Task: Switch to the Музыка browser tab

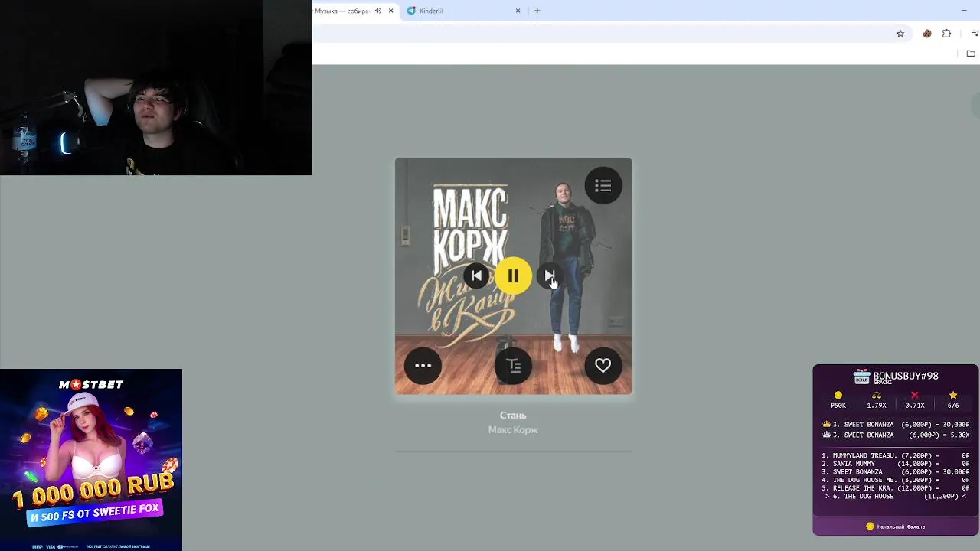Action: (342, 11)
